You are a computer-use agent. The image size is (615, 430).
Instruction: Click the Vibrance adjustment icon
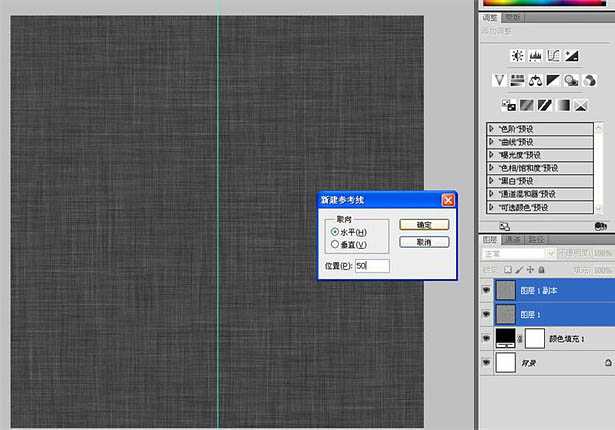[x=500, y=80]
